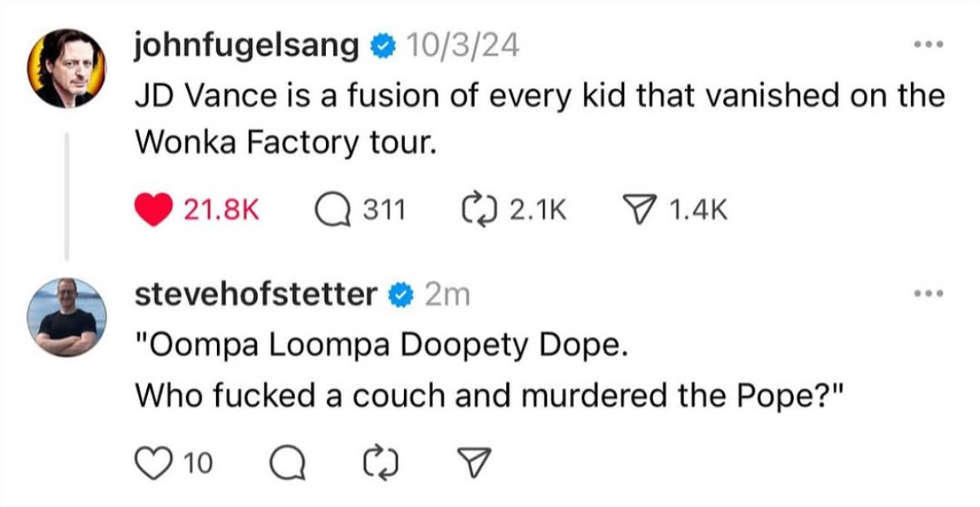Open johnfugelsang's profile via username
The height and width of the screenshot is (507, 980).
tap(247, 48)
